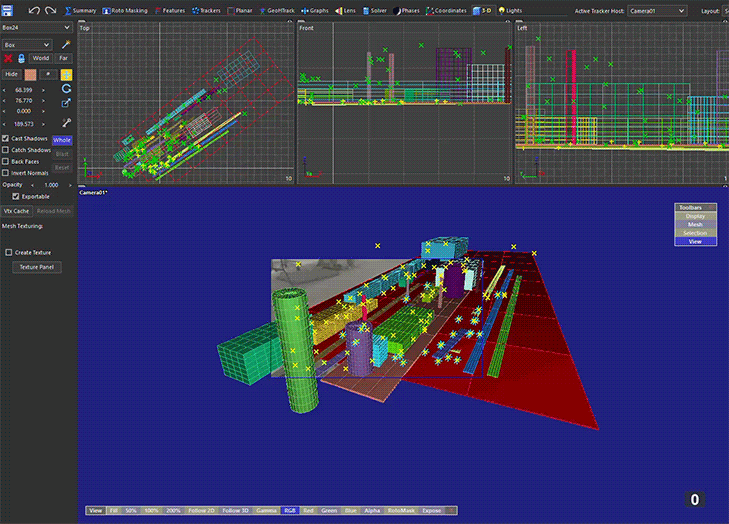The image size is (729, 524).
Task: Toggle the blue padlock lock icon
Action: tap(21, 58)
